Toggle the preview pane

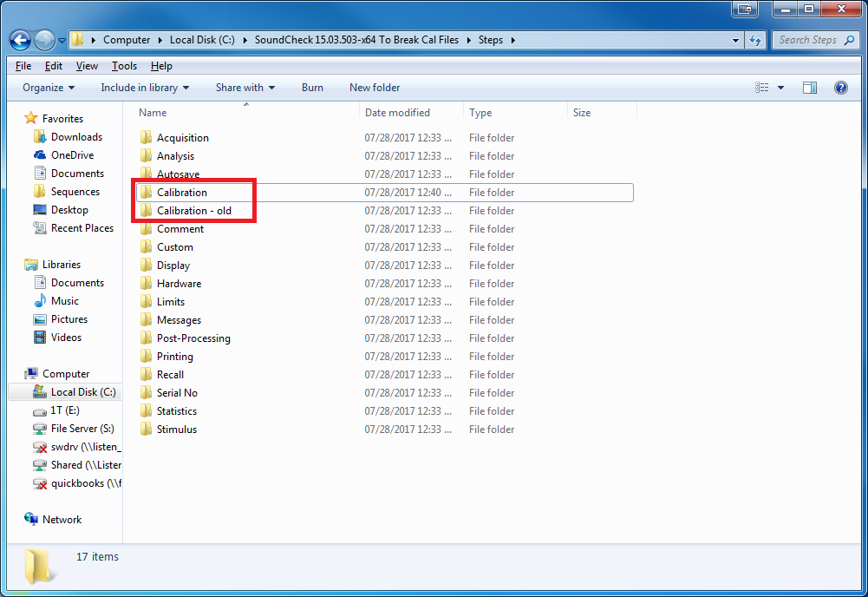tap(810, 88)
